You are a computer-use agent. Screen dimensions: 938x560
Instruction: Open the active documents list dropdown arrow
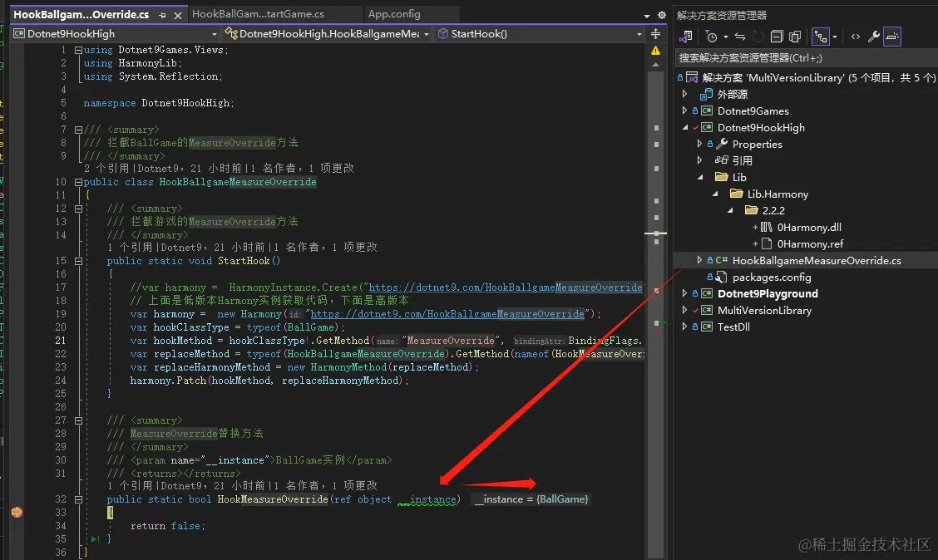(x=647, y=16)
